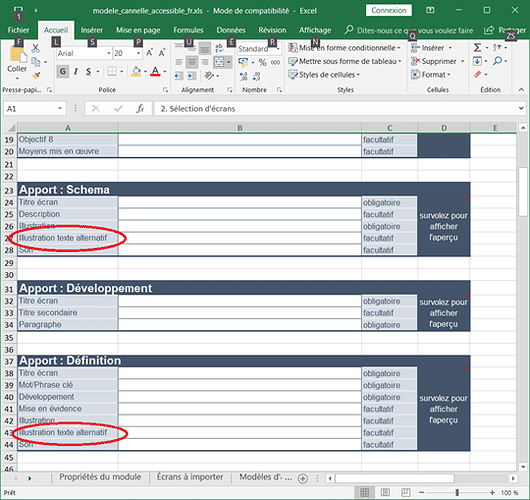This screenshot has height=500, width=530.
Task: Select the Cut scissors icon
Action: (35, 48)
